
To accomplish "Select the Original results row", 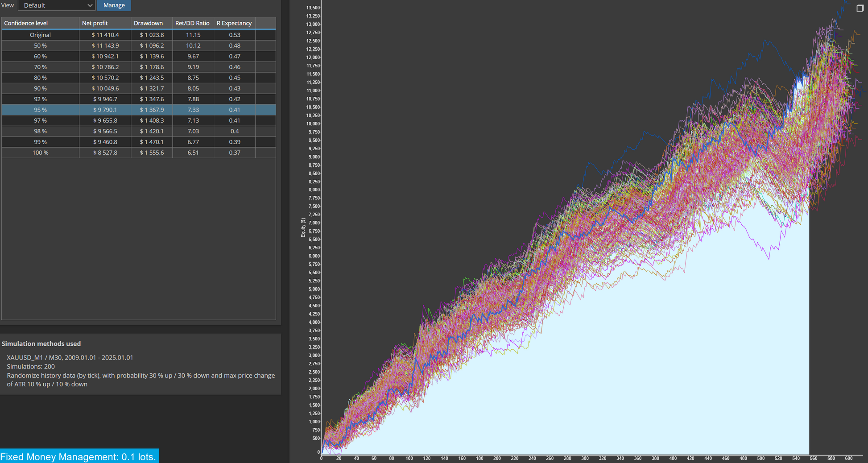I will pos(139,35).
